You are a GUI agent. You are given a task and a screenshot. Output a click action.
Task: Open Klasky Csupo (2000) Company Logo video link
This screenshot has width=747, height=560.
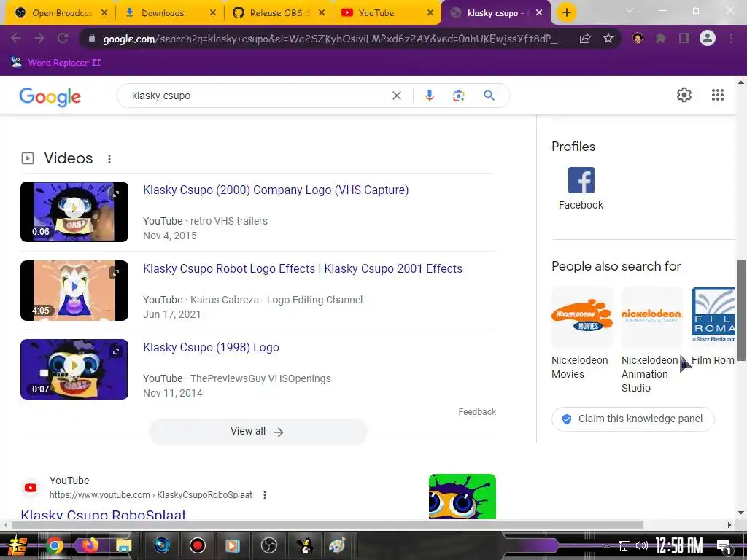[x=276, y=190]
